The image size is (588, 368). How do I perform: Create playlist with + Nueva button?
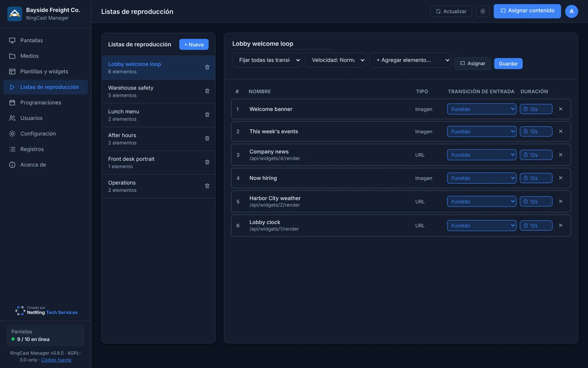[194, 45]
